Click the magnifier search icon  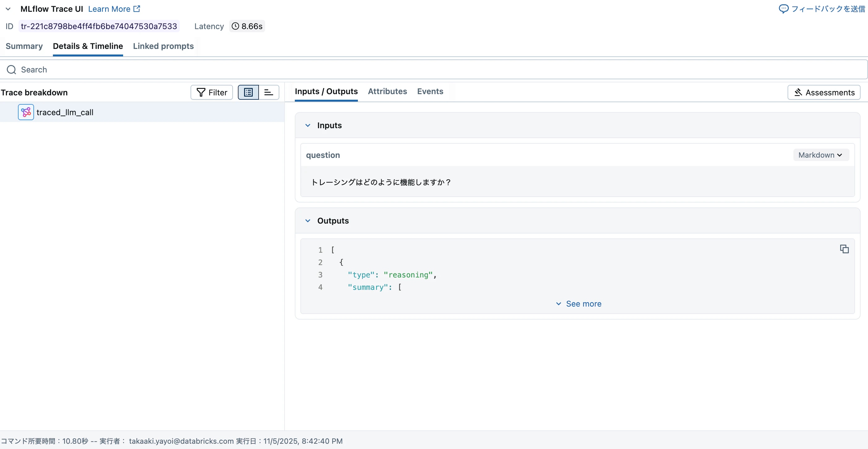(x=11, y=69)
